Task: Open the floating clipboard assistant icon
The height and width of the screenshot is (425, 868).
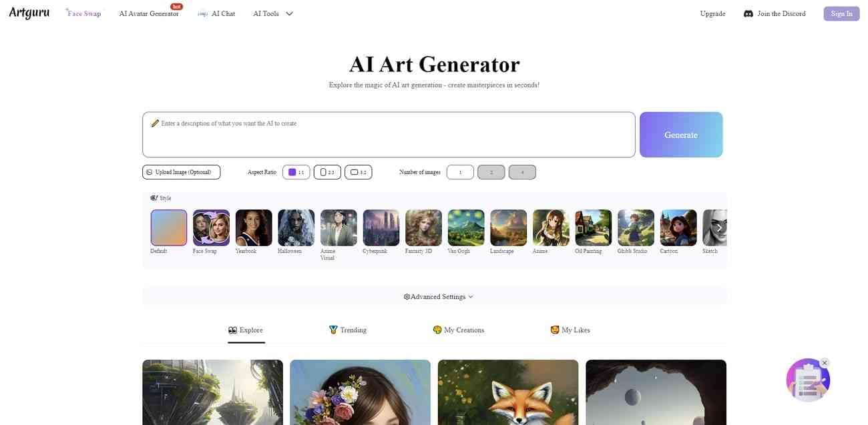Action: [x=808, y=380]
